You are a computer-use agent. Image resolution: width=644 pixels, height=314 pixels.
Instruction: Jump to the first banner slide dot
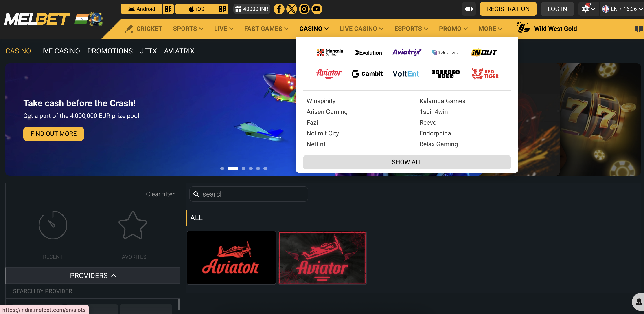point(222,168)
